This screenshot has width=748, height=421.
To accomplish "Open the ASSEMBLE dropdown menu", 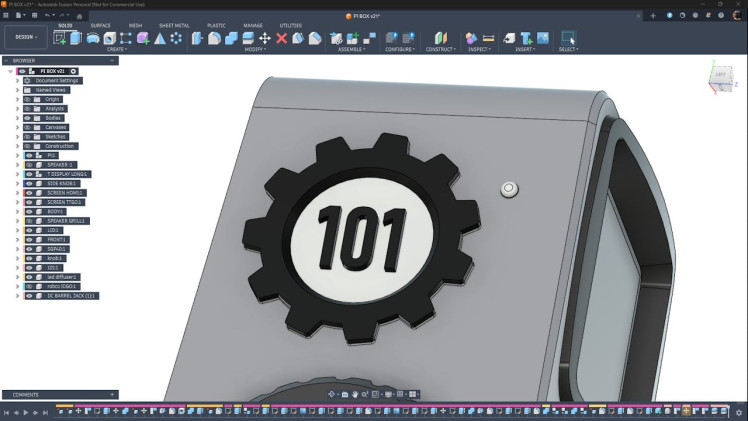I will coord(352,49).
